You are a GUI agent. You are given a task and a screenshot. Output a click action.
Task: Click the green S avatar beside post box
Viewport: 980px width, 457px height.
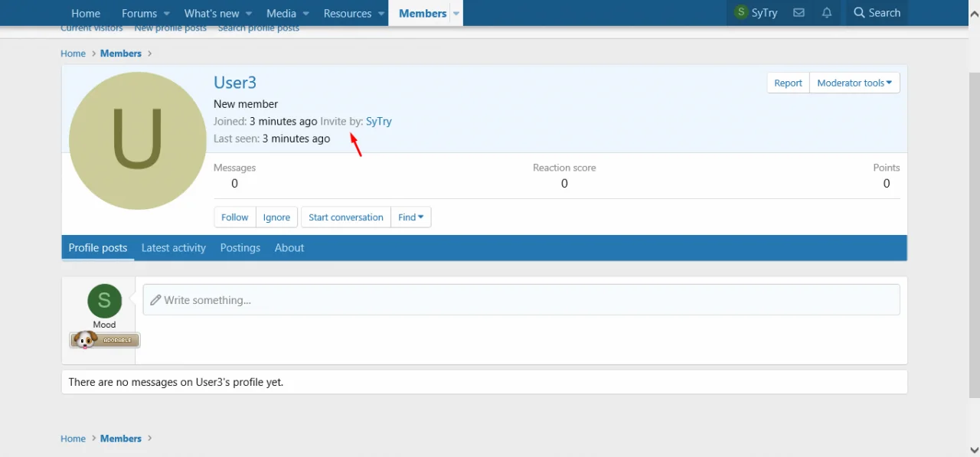pyautogui.click(x=105, y=301)
